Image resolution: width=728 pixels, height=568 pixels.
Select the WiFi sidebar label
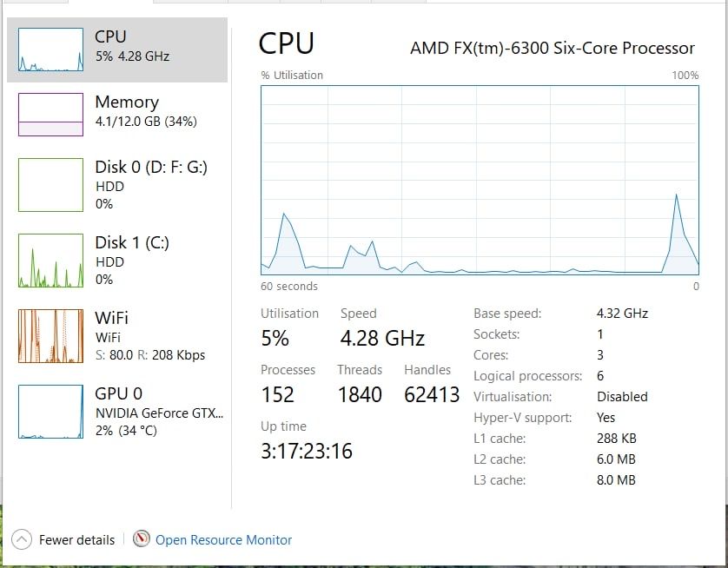click(x=111, y=318)
